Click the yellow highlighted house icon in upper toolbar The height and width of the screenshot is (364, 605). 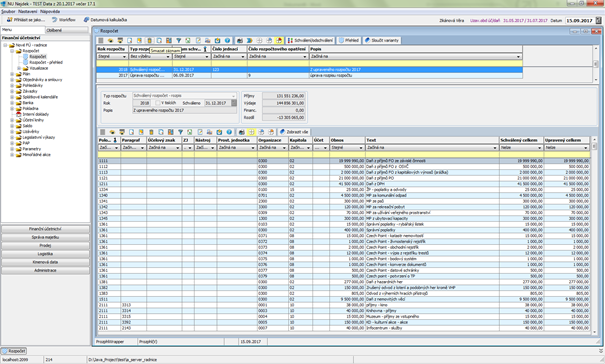[279, 41]
